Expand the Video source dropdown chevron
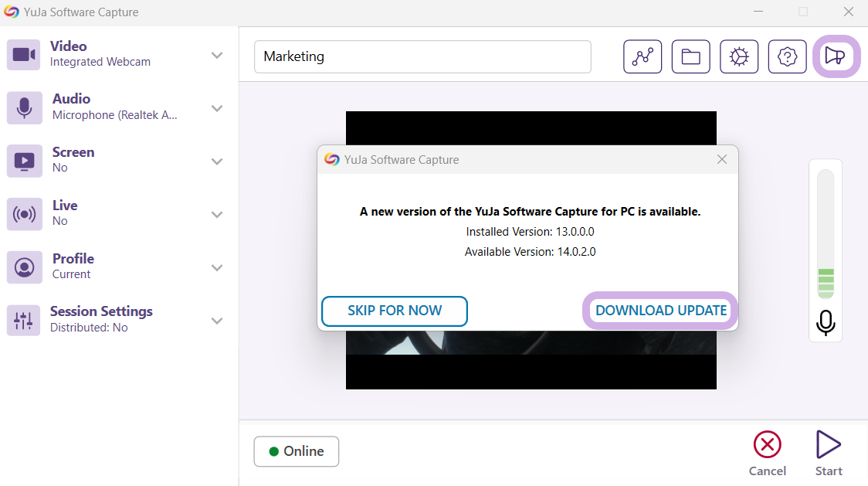The height and width of the screenshot is (486, 868). pos(217,55)
